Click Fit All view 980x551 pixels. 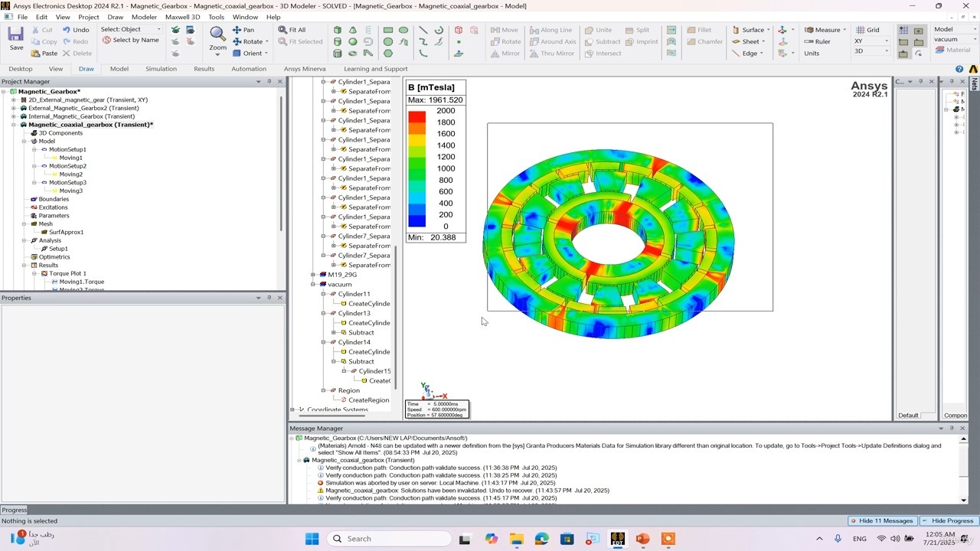pos(292,30)
